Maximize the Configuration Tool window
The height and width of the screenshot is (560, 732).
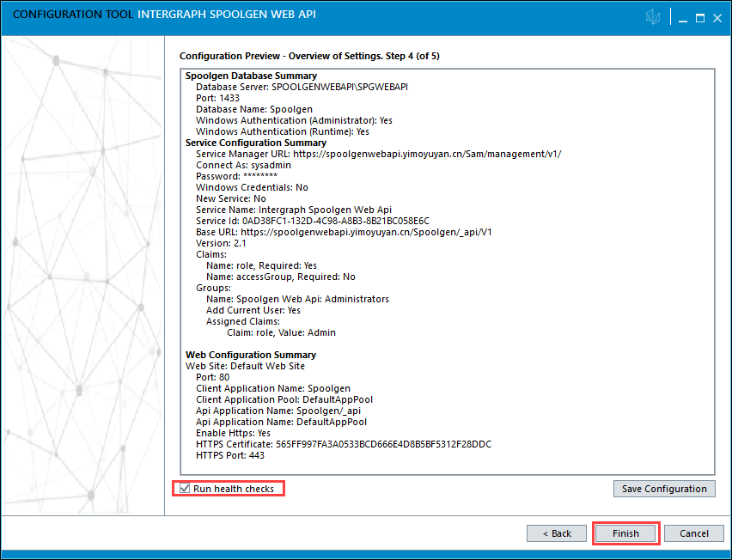tap(699, 18)
